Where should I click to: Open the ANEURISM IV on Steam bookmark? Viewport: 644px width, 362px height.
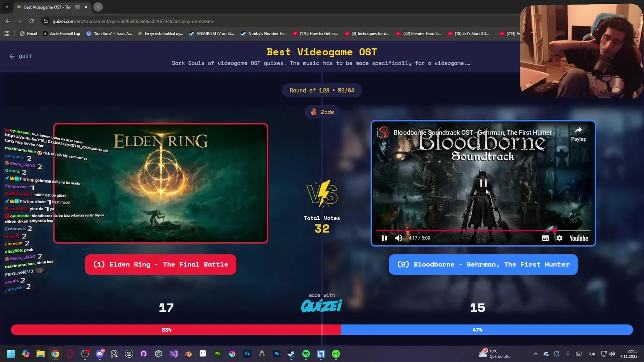(211, 34)
